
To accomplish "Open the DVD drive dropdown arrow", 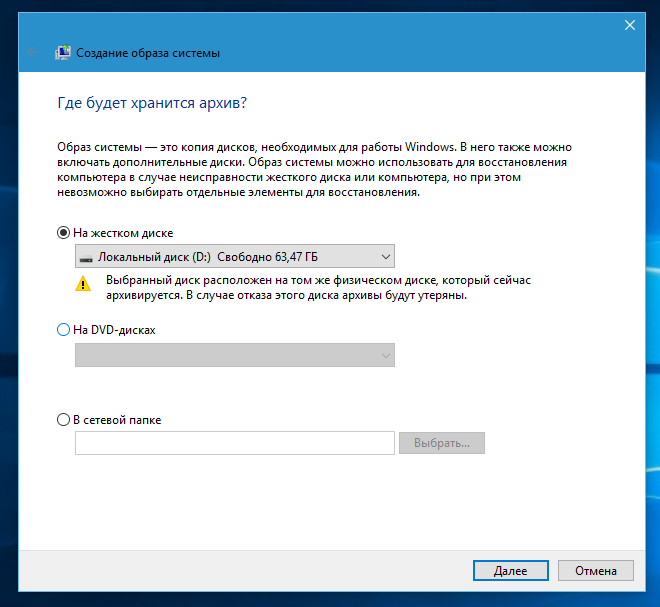I will click(385, 355).
